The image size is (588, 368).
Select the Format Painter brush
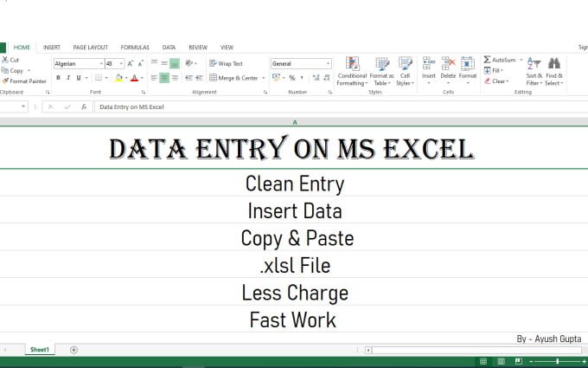(5, 81)
